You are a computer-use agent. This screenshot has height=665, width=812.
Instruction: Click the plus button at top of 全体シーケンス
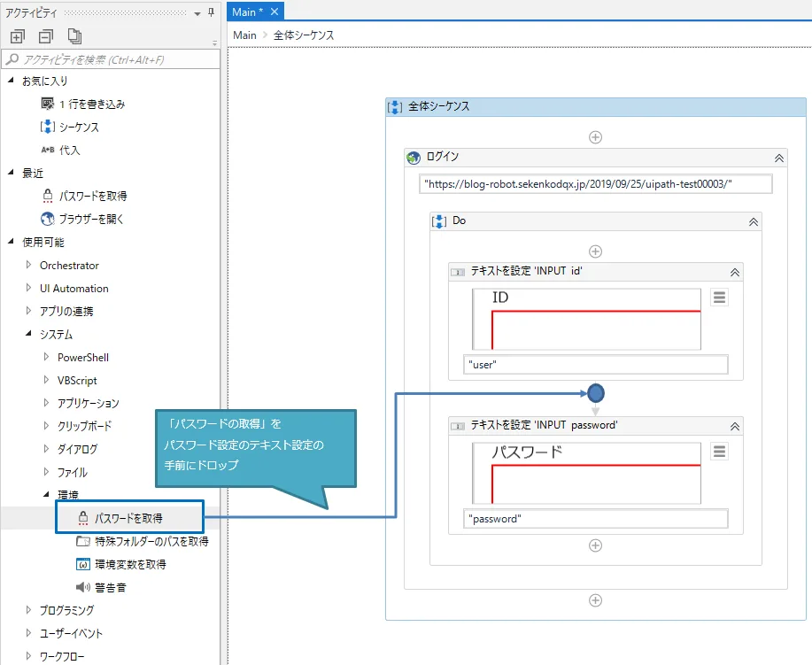click(x=595, y=136)
